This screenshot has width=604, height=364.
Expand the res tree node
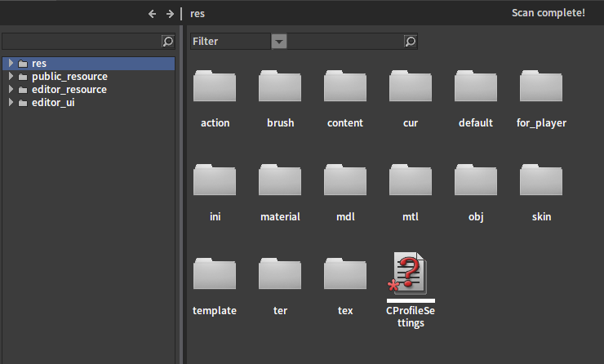pyautogui.click(x=11, y=63)
